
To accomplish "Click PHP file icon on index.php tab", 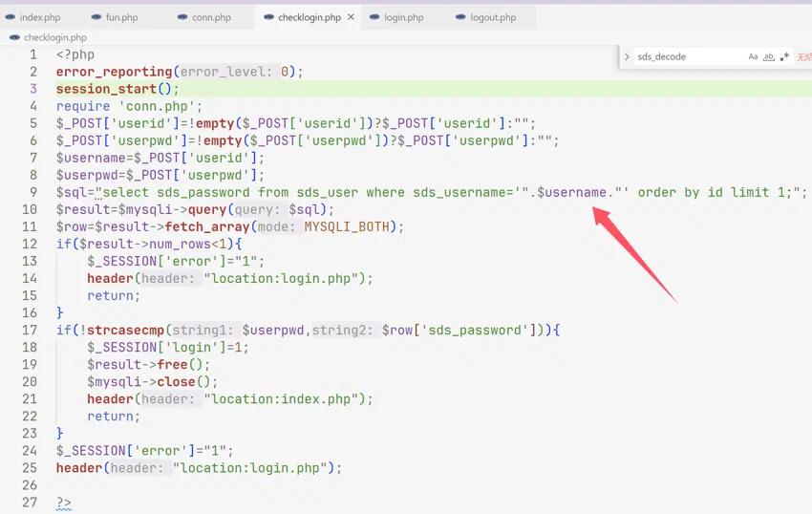I will click(10, 17).
